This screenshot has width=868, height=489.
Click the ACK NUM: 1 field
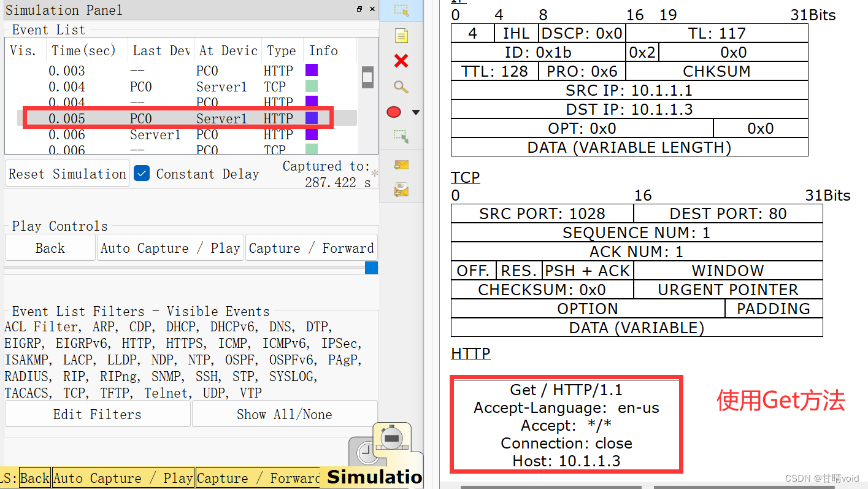(637, 252)
